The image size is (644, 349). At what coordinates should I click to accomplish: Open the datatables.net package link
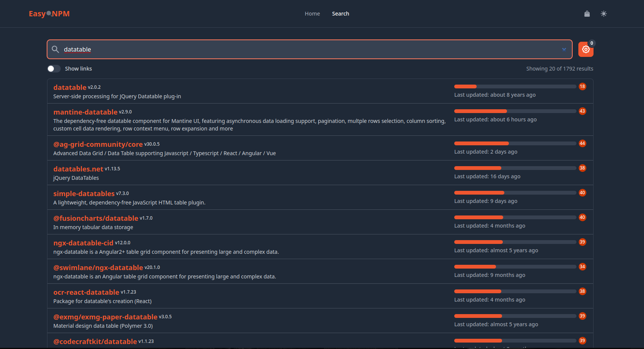(78, 169)
